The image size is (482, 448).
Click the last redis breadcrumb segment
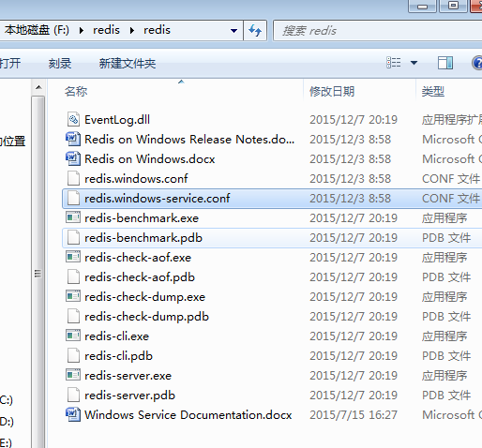pyautogui.click(x=157, y=30)
